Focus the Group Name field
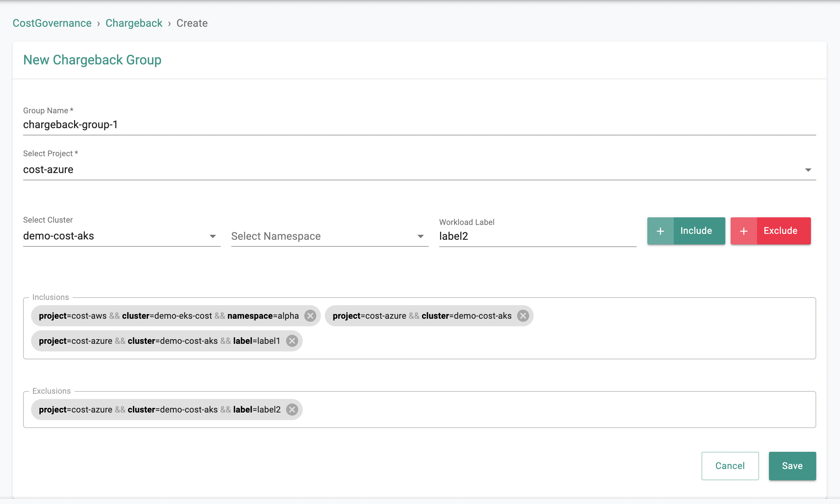840x504 pixels. [419, 125]
